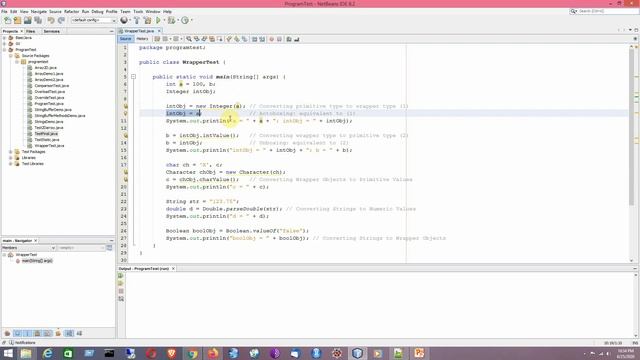This screenshot has width=640, height=360.
Task: Expand the Test Packages node
Action: coord(11,151)
